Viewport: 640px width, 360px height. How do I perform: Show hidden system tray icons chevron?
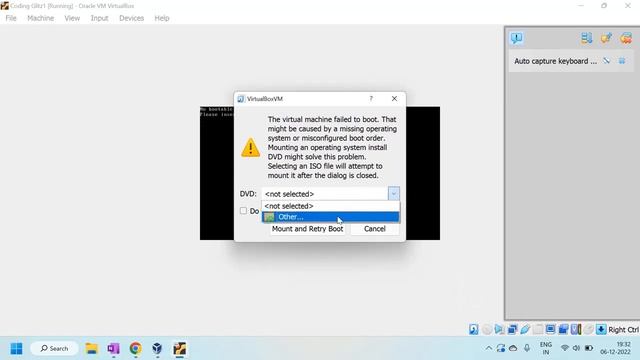tap(489, 348)
